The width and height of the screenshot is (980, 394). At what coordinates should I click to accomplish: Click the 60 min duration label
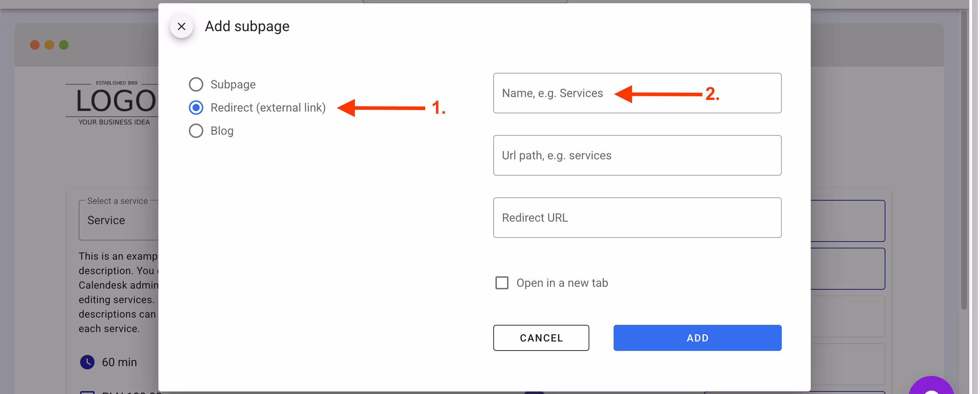click(119, 362)
